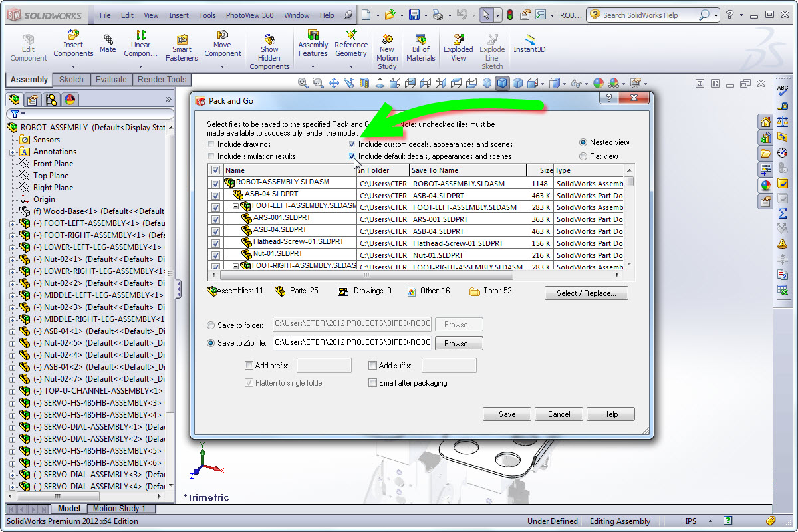The height and width of the screenshot is (532, 798).
Task: Toggle Instant3D tool
Action: 529,43
